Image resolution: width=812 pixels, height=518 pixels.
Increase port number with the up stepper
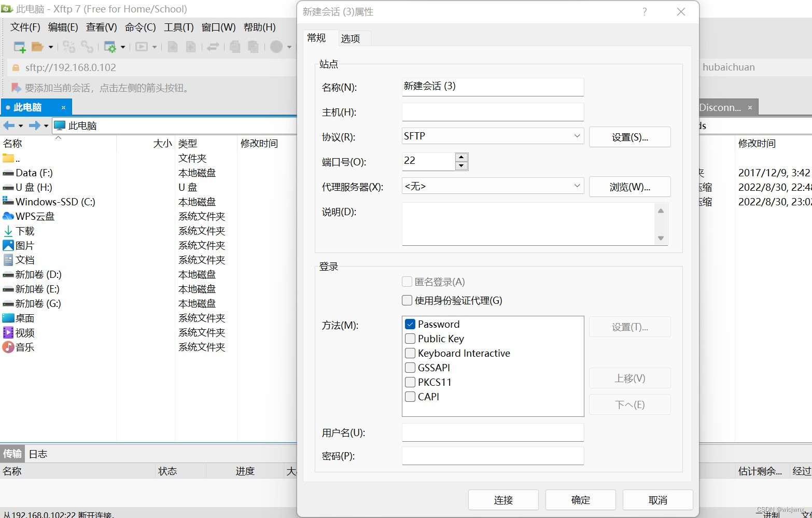461,157
